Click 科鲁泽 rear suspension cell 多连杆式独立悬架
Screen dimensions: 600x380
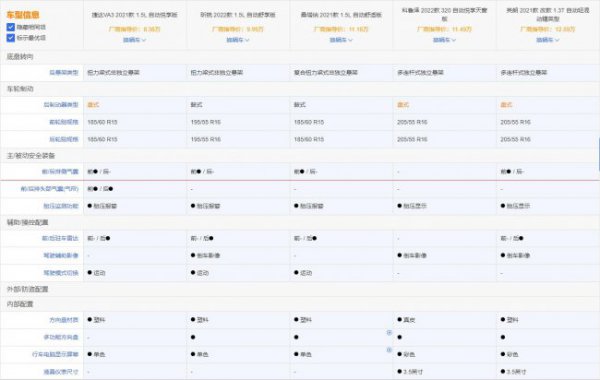(420, 72)
